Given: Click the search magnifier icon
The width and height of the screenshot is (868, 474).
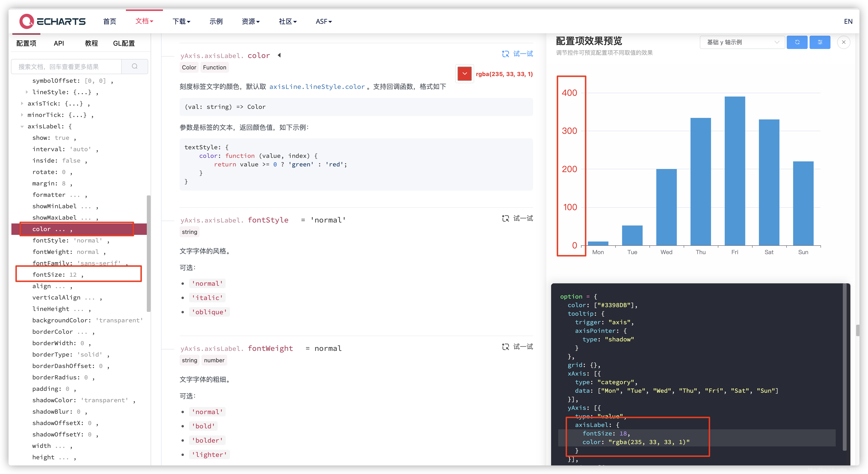Looking at the screenshot, I should pos(134,66).
